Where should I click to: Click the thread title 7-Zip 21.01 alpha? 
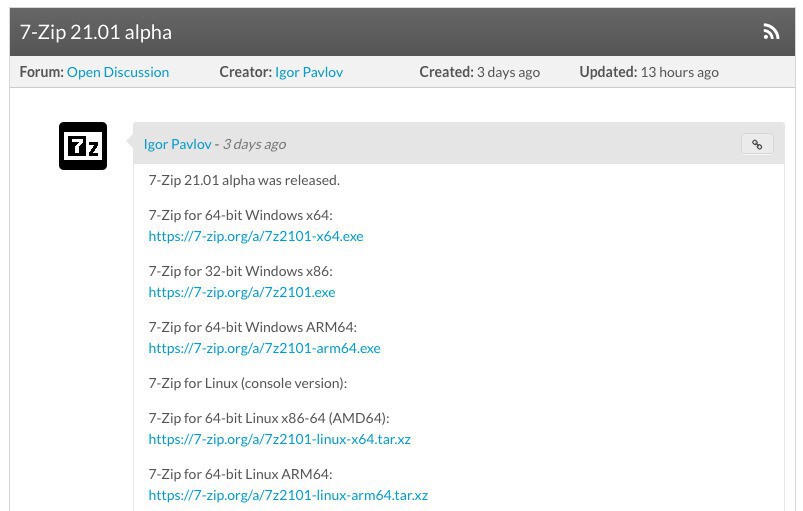tap(96, 32)
